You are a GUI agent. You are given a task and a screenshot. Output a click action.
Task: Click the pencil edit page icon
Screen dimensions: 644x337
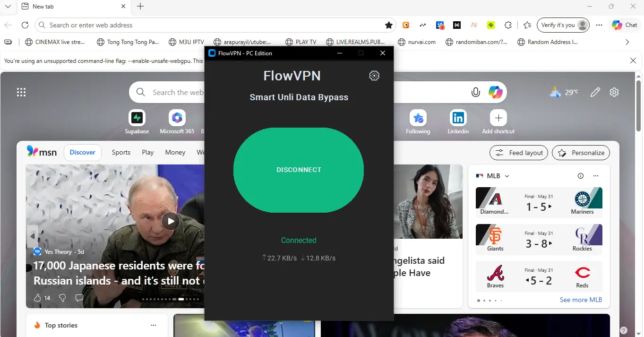click(x=595, y=92)
